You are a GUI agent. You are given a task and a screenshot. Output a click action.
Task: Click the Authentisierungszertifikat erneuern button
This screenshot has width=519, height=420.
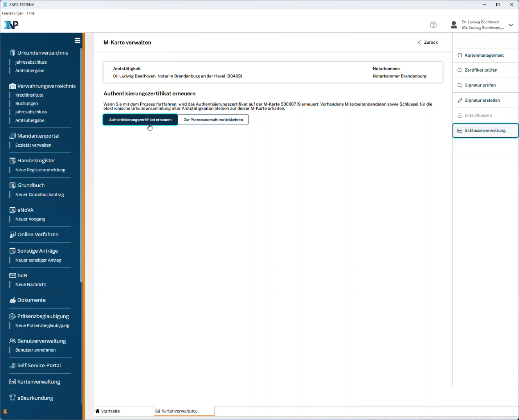140,120
